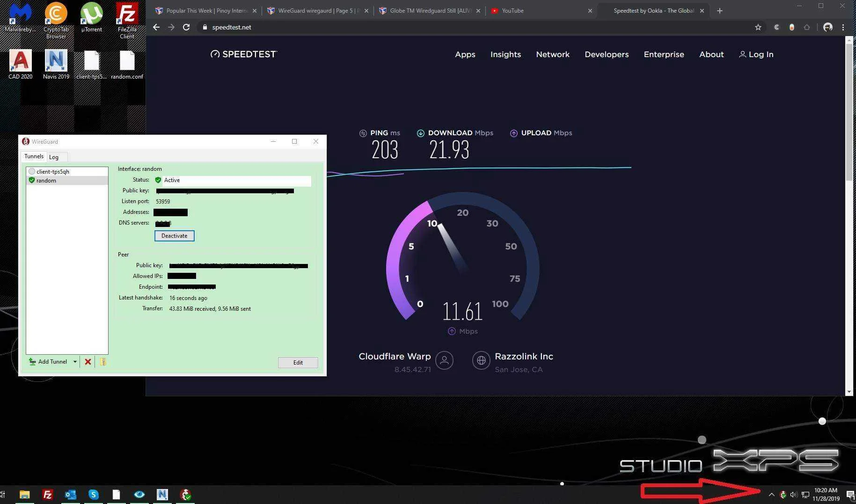Reload the Speedtest page
This screenshot has width=856, height=504.
pos(186,27)
